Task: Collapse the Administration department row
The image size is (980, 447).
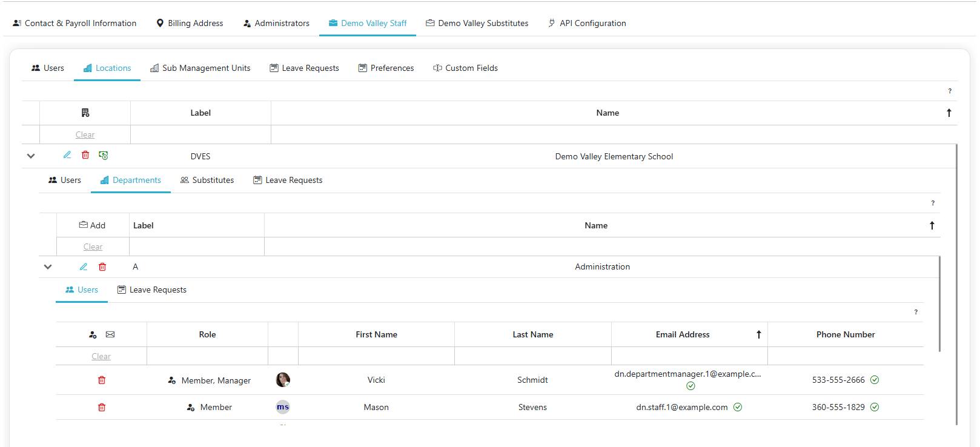Action: (x=48, y=267)
